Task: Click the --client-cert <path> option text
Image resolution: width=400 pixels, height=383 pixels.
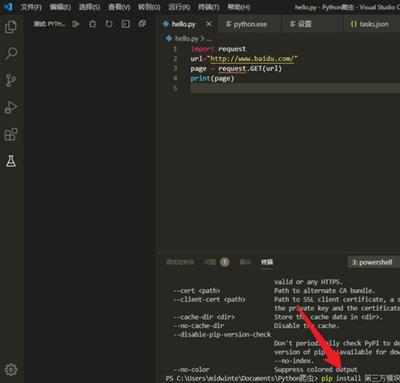Action: [x=209, y=299]
